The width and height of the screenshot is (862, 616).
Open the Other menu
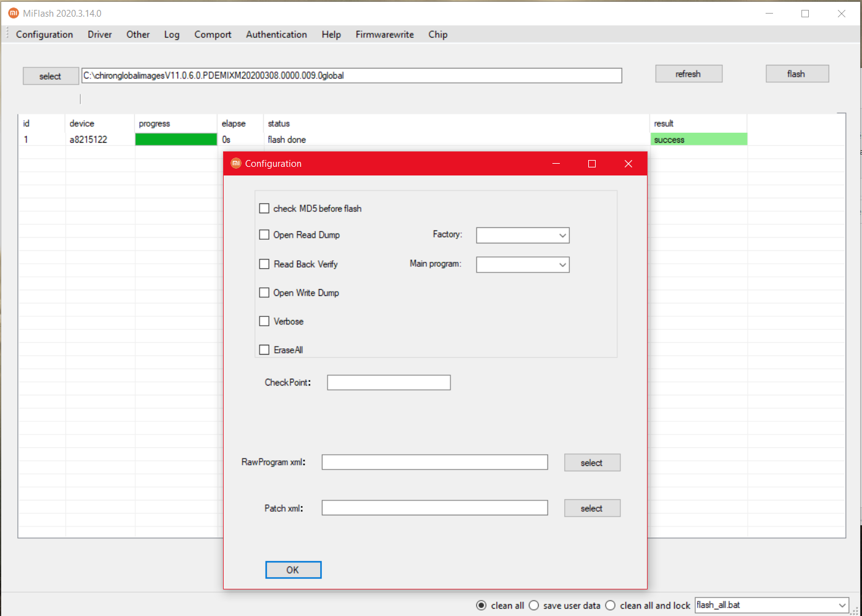click(x=138, y=35)
